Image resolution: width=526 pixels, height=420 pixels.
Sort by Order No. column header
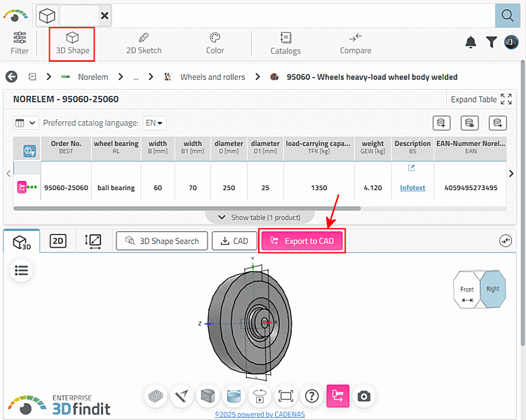click(66, 147)
